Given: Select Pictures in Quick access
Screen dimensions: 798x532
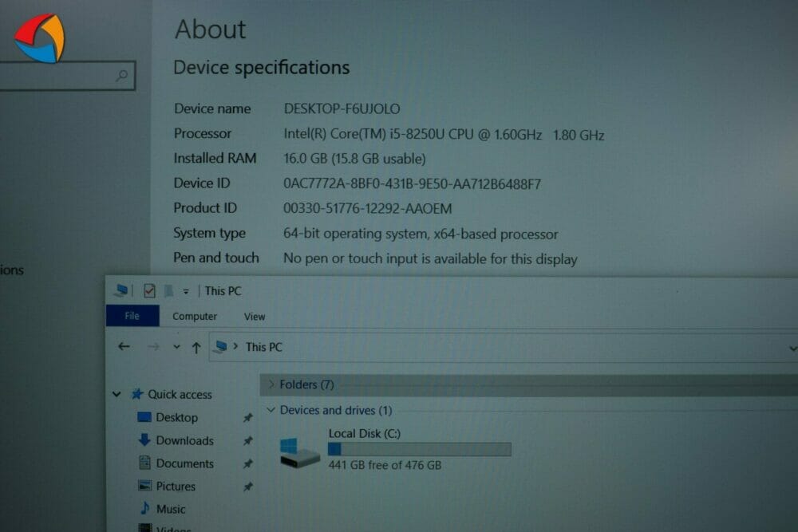Looking at the screenshot, I should 176,487.
